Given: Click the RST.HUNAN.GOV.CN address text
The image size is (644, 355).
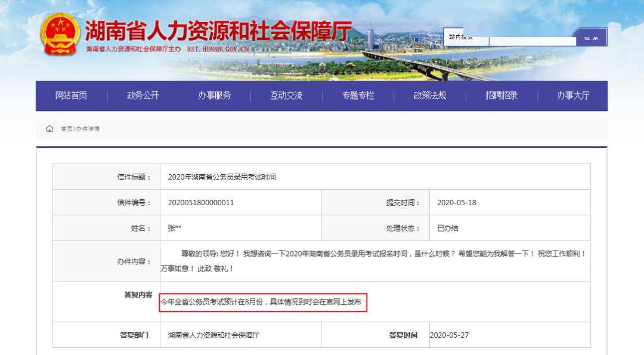Looking at the screenshot, I should point(218,50).
